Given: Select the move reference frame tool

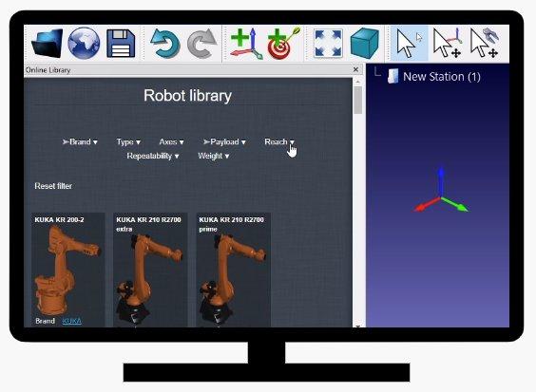Looking at the screenshot, I should 447,44.
